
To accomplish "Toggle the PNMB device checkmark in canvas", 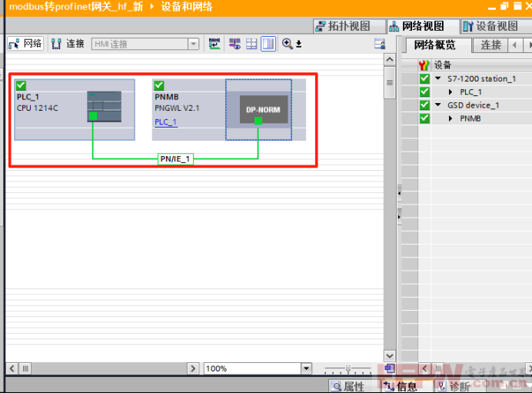I will pyautogui.click(x=159, y=85).
